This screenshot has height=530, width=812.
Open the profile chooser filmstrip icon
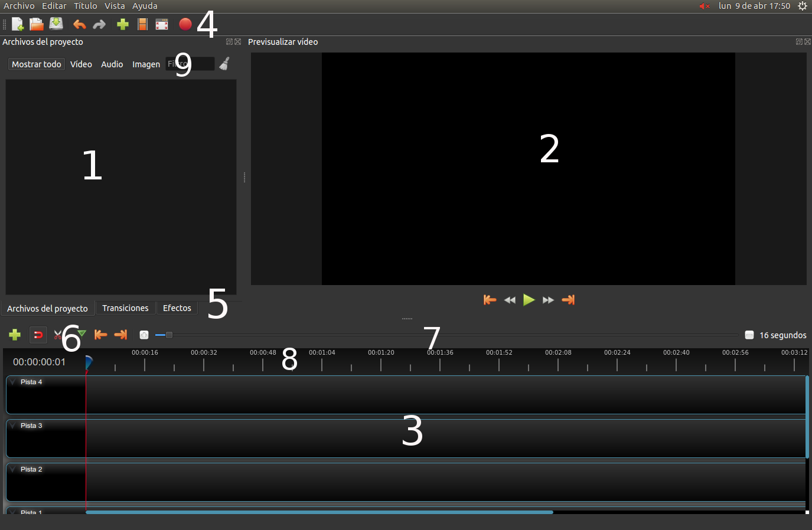142,24
